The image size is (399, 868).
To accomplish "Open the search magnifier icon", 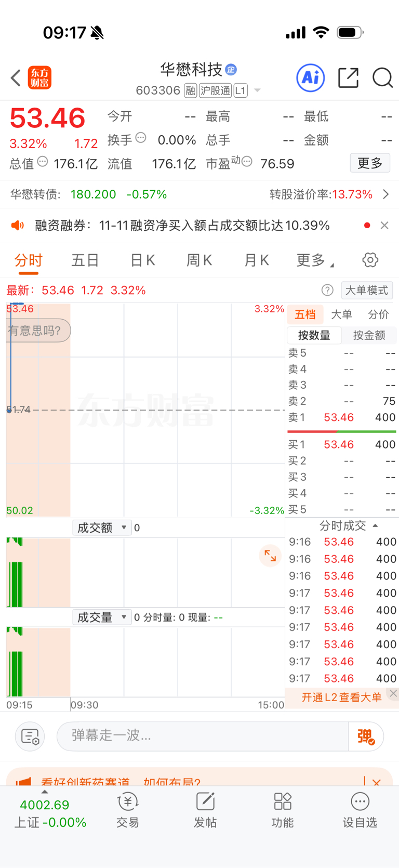I will (383, 78).
